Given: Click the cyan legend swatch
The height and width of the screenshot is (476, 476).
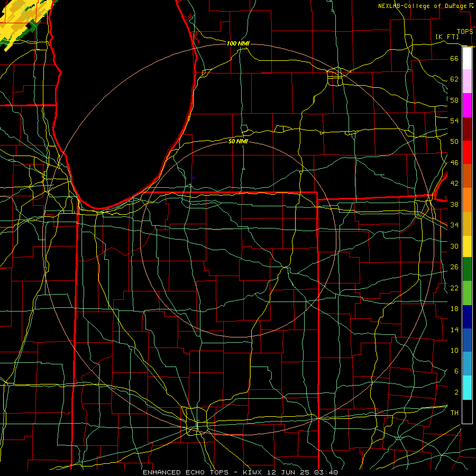Looking at the screenshot, I should (x=467, y=388).
